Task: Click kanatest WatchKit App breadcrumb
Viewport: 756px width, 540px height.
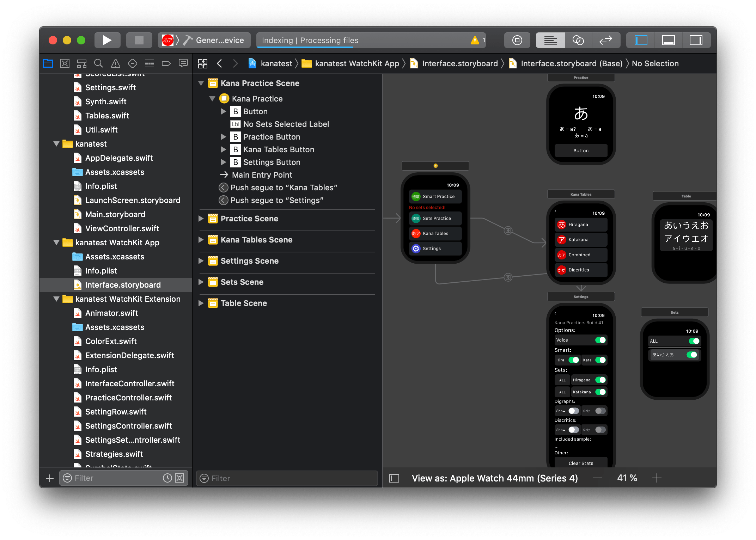Action: click(x=356, y=63)
